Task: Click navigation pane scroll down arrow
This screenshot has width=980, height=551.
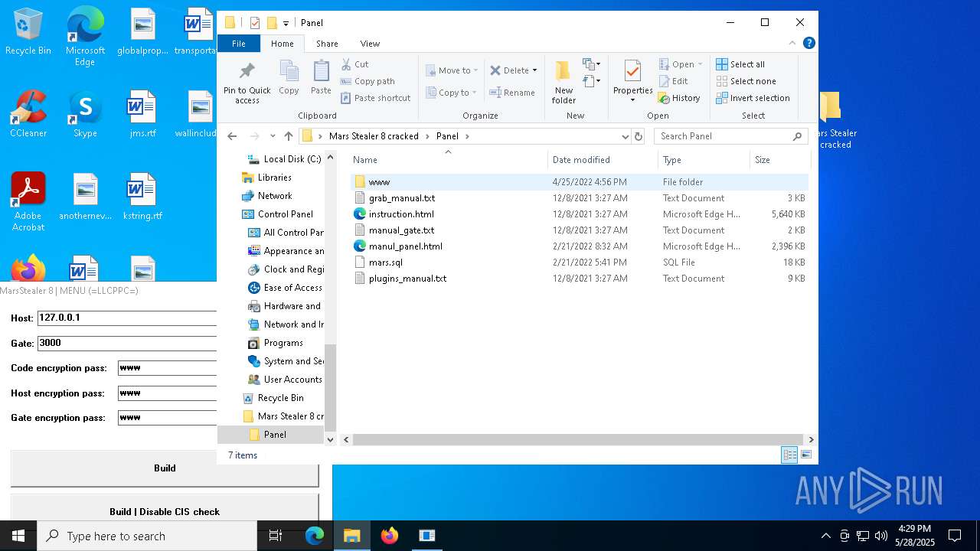Action: [331, 439]
